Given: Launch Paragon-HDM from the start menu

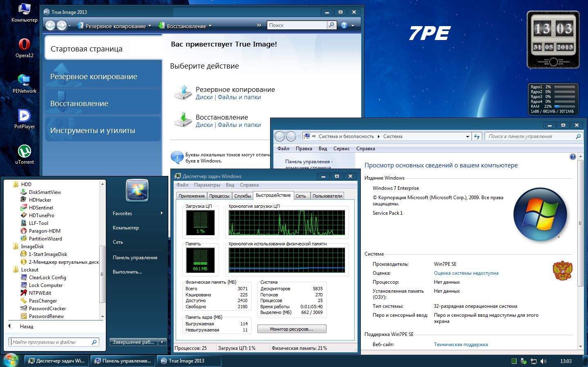Looking at the screenshot, I should pyautogui.click(x=45, y=231).
